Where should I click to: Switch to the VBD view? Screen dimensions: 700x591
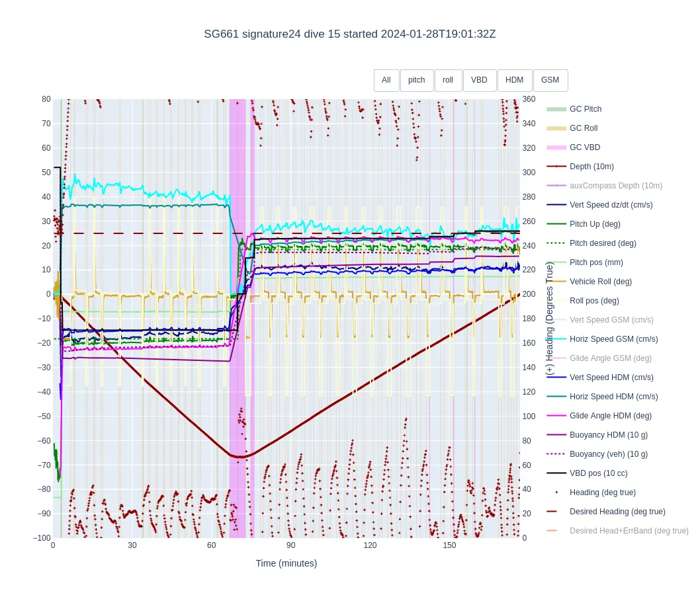tap(479, 80)
